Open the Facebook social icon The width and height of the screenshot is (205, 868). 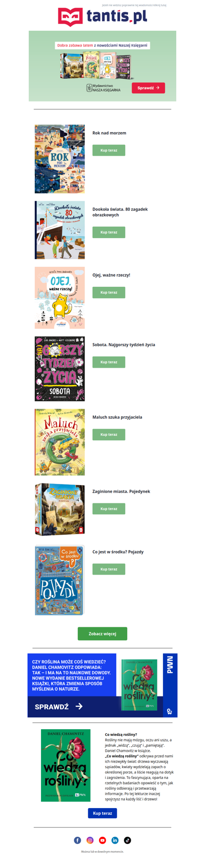pos(77,840)
